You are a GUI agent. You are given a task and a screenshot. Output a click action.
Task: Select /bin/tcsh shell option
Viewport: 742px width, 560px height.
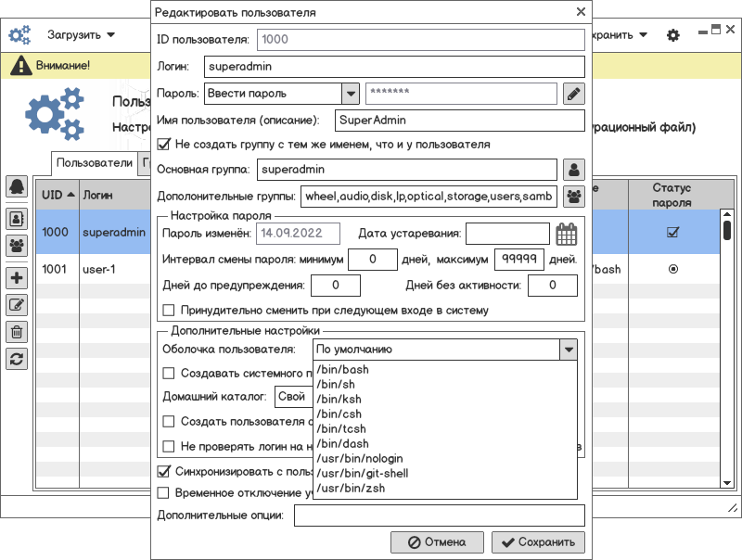coord(445,428)
